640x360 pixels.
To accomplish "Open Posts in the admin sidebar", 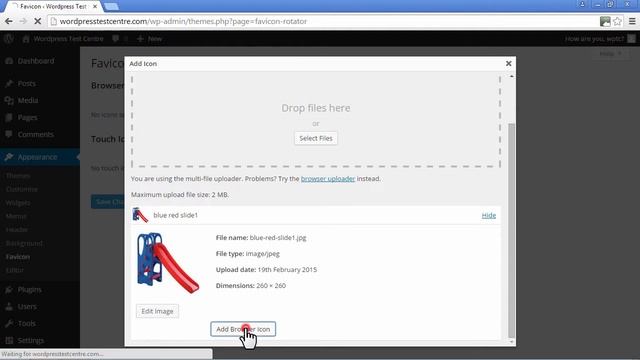I will [27, 83].
